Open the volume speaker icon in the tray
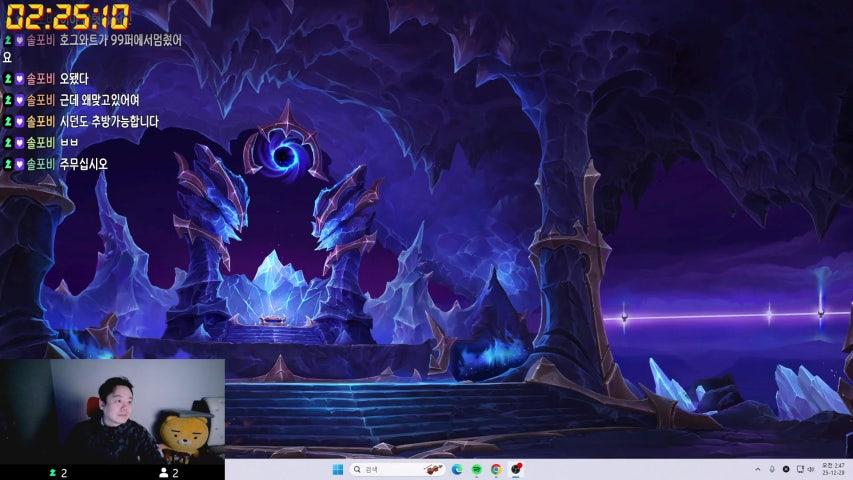The image size is (853, 480). click(811, 469)
